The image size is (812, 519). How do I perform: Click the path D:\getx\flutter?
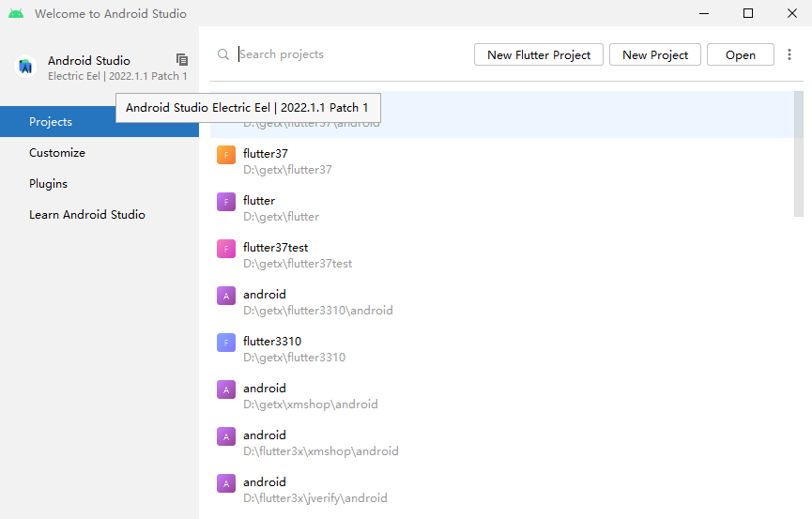click(x=282, y=217)
